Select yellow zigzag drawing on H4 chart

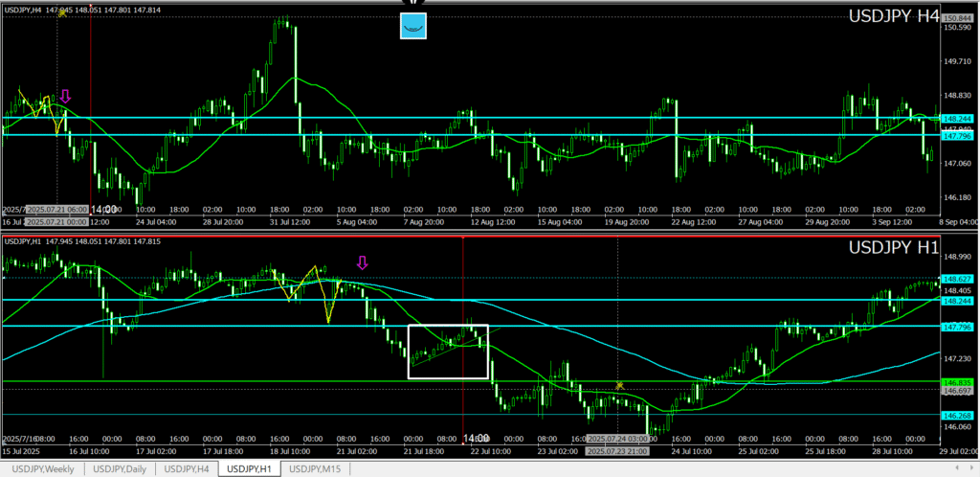tap(38, 105)
